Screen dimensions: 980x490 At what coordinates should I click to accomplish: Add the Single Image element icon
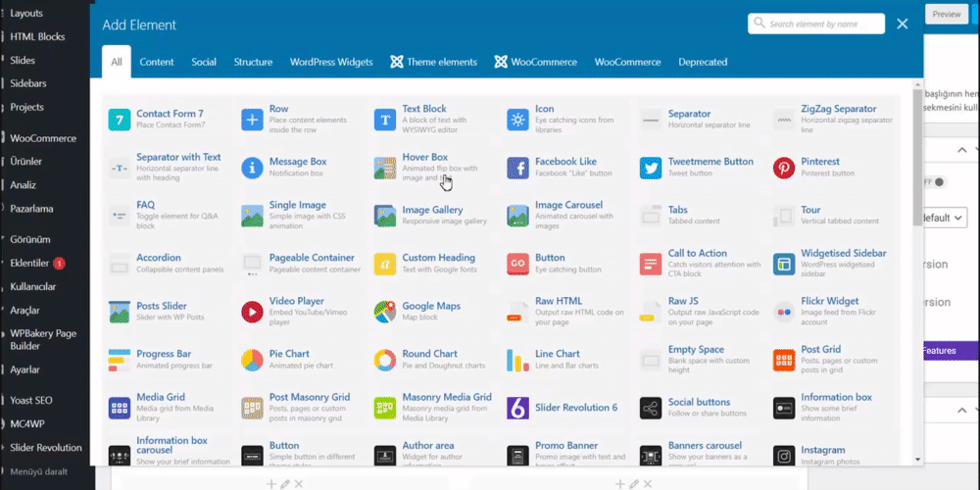click(x=253, y=216)
